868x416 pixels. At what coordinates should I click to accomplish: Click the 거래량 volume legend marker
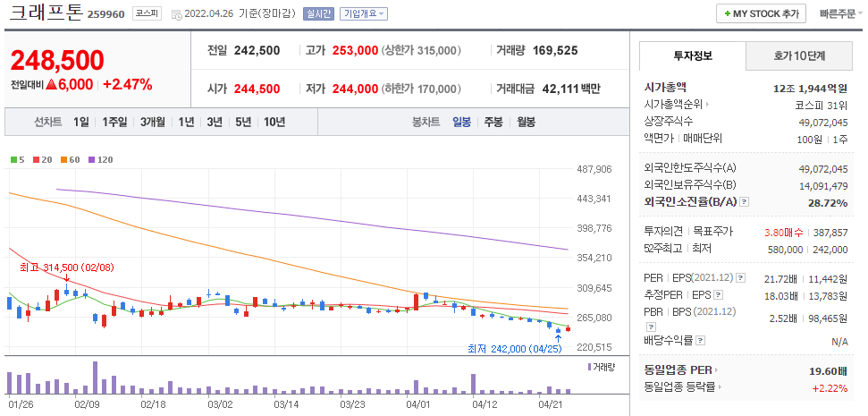[588, 367]
